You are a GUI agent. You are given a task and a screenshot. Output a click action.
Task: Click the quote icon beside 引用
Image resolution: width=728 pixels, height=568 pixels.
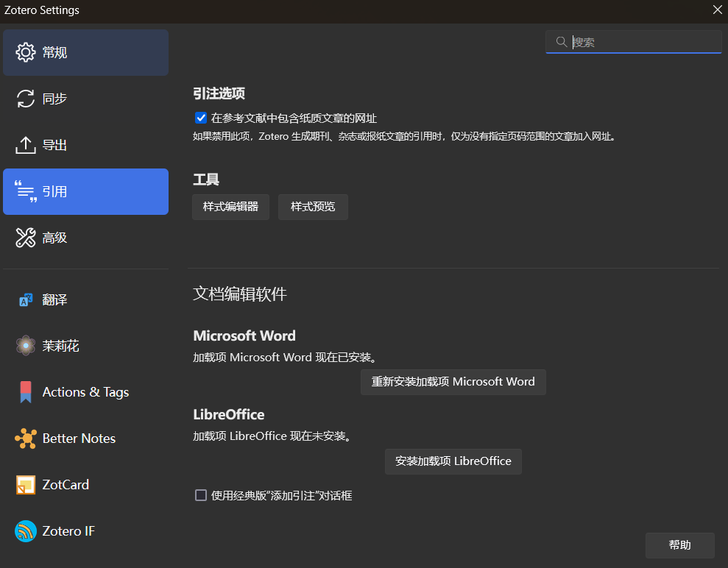point(26,191)
